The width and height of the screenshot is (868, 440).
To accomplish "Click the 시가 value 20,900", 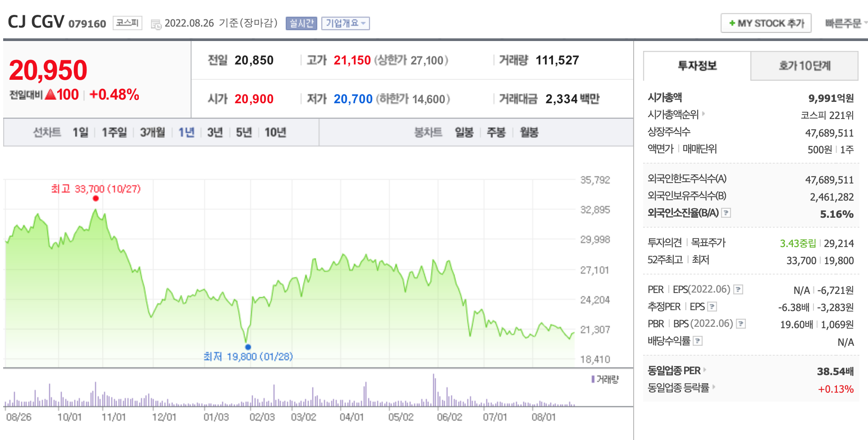I will (254, 99).
